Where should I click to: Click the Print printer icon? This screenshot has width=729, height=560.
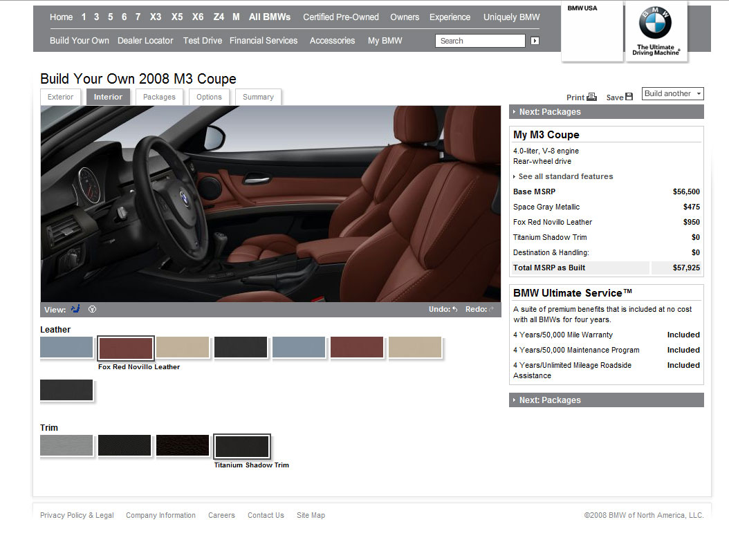591,97
